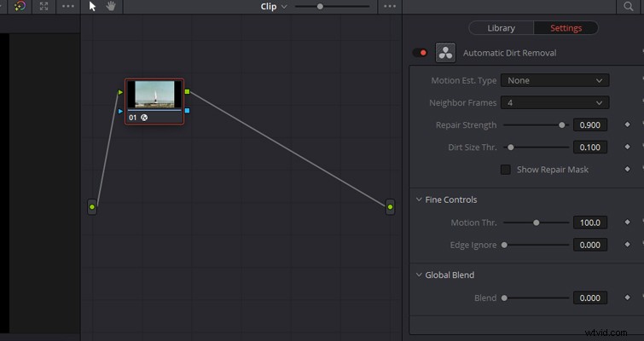Collapse the Fine Controls section
This screenshot has width=644, height=341.
(x=419, y=199)
